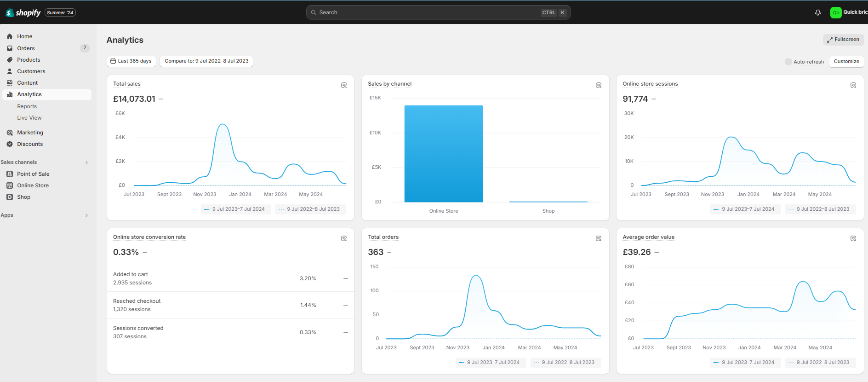
Task: Go to Reports in the sidebar
Action: (x=27, y=106)
